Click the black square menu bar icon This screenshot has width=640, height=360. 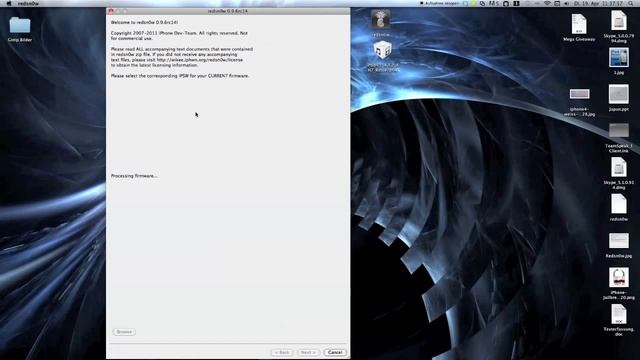(516, 3)
